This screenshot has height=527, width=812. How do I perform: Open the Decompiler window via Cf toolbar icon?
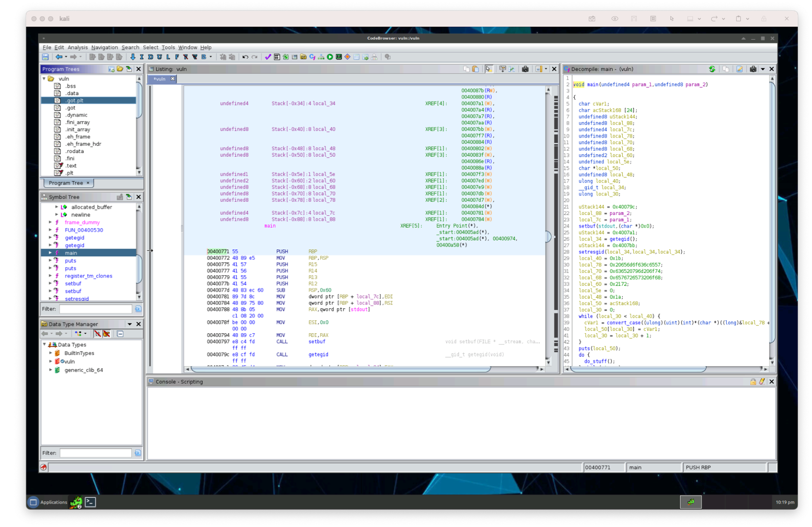click(x=312, y=57)
